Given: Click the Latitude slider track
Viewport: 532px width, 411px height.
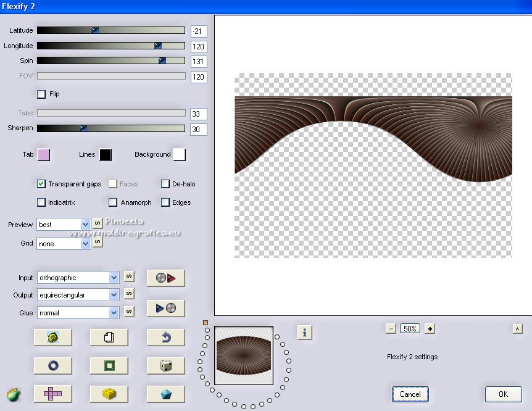Looking at the screenshot, I should click(111, 30).
